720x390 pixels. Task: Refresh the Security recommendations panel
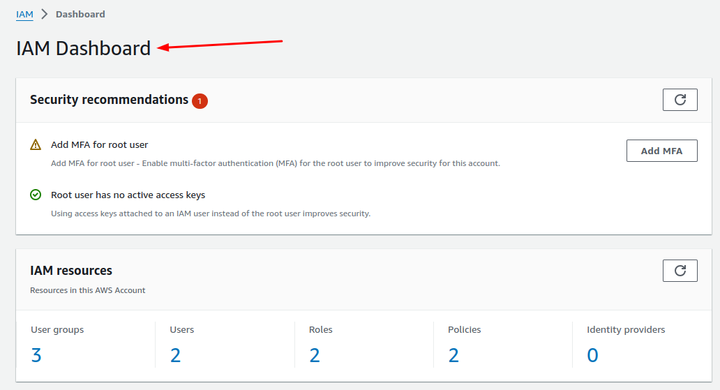pos(680,100)
